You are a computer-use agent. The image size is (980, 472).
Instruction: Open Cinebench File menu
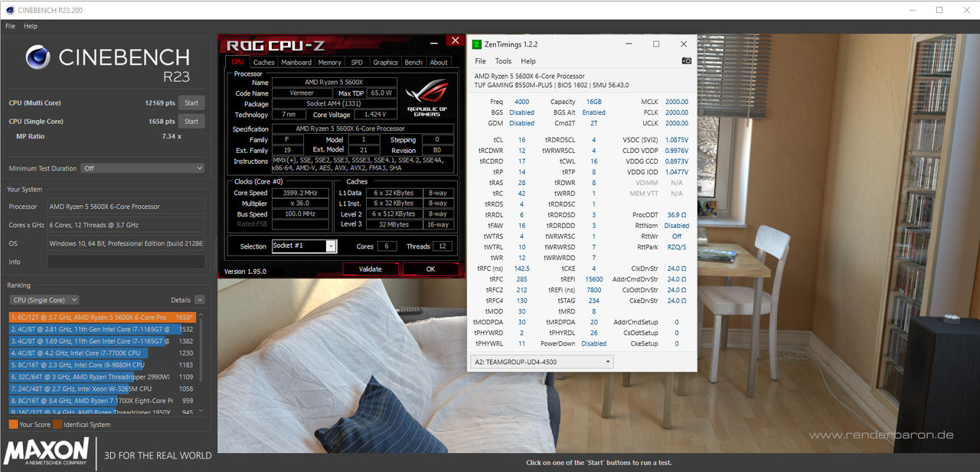pos(10,26)
